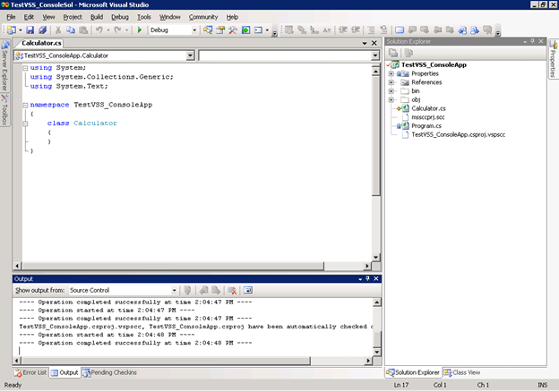
Task: Open the Server Explorer side tab
Action: [5, 66]
